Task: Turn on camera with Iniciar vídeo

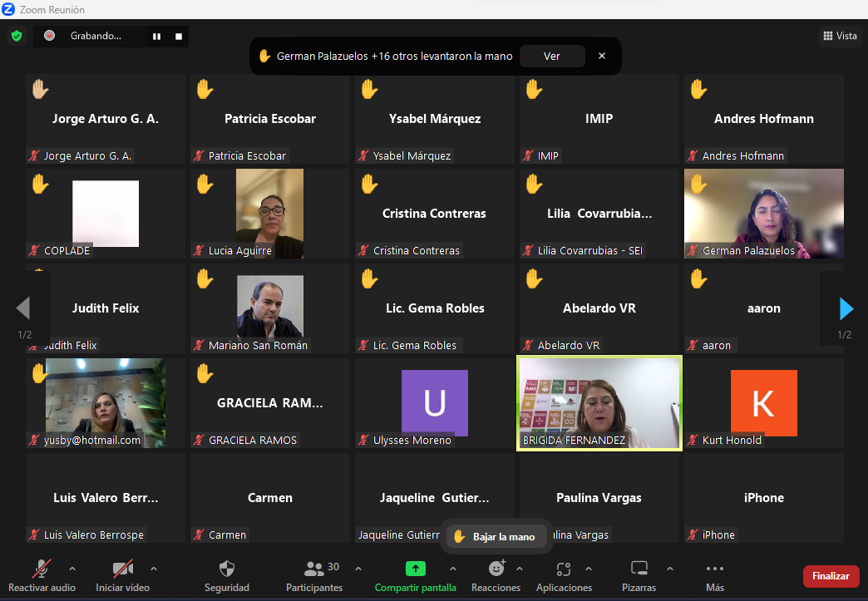Action: tap(123, 569)
